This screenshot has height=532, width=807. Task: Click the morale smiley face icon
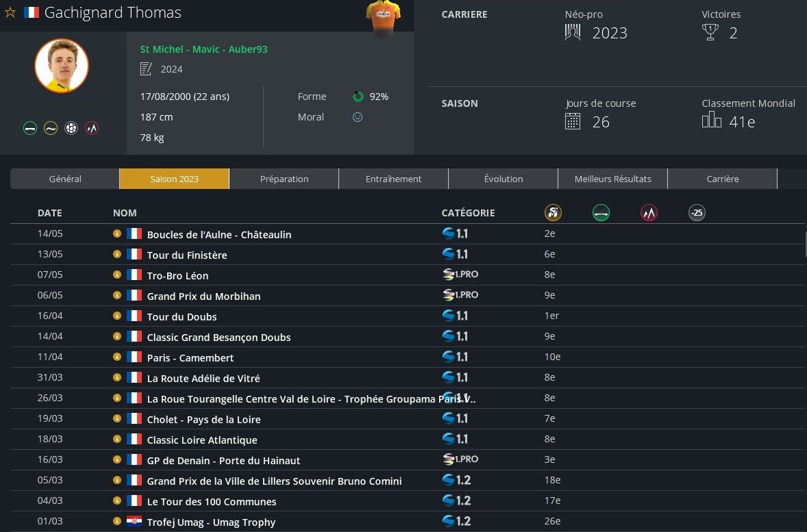click(357, 117)
